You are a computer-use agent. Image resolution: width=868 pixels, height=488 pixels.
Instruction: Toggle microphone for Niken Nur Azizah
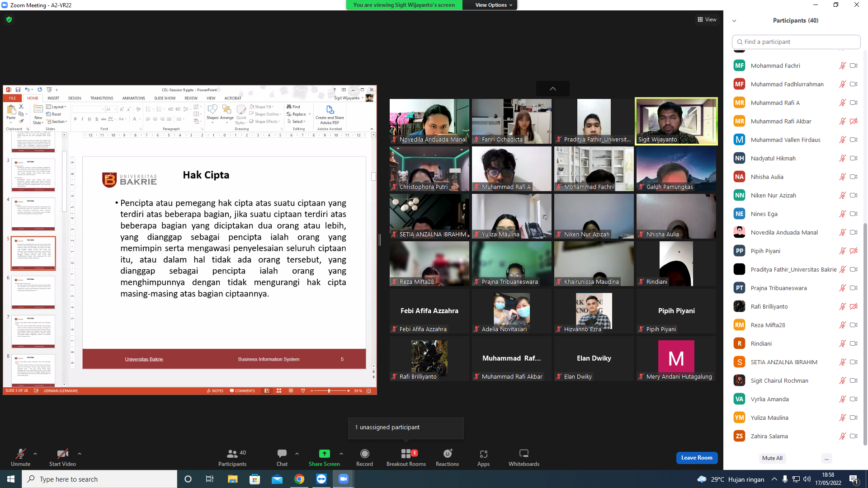click(x=842, y=195)
